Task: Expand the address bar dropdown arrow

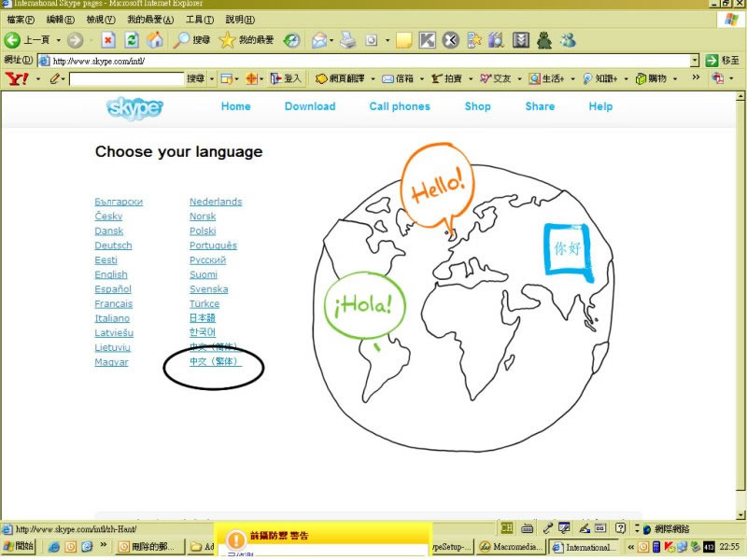Action: 695,61
